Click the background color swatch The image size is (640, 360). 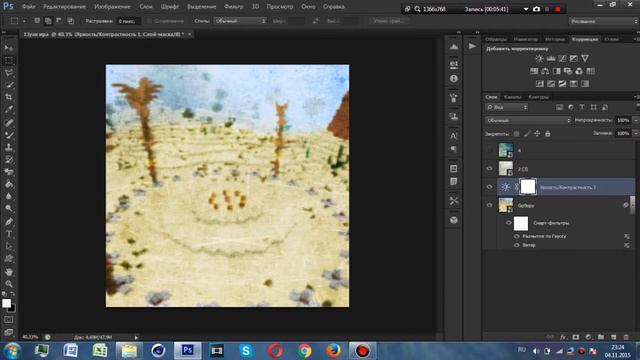click(x=13, y=308)
